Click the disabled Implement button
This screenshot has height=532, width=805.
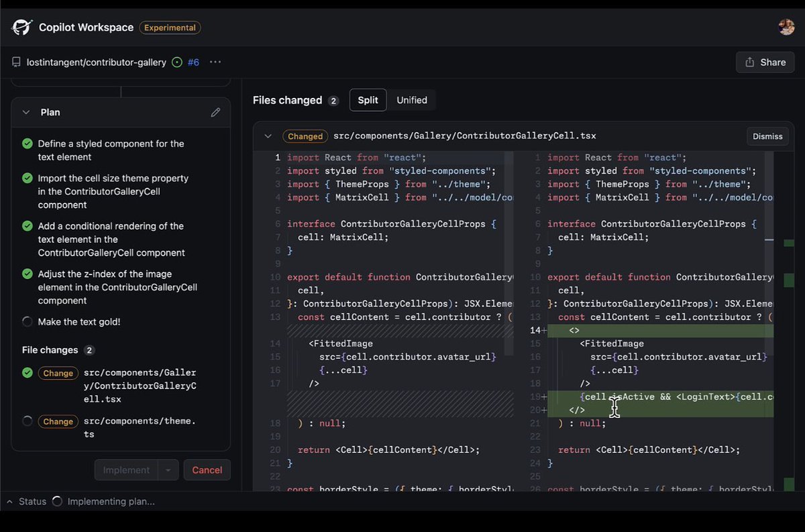pyautogui.click(x=126, y=470)
